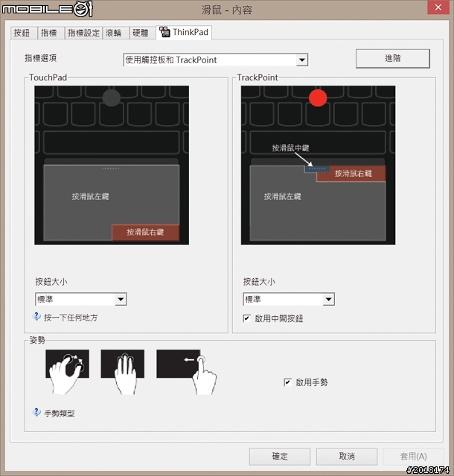This screenshot has height=476, width=454.
Task: Click the three-finger gesture image
Action: pyautogui.click(x=123, y=372)
